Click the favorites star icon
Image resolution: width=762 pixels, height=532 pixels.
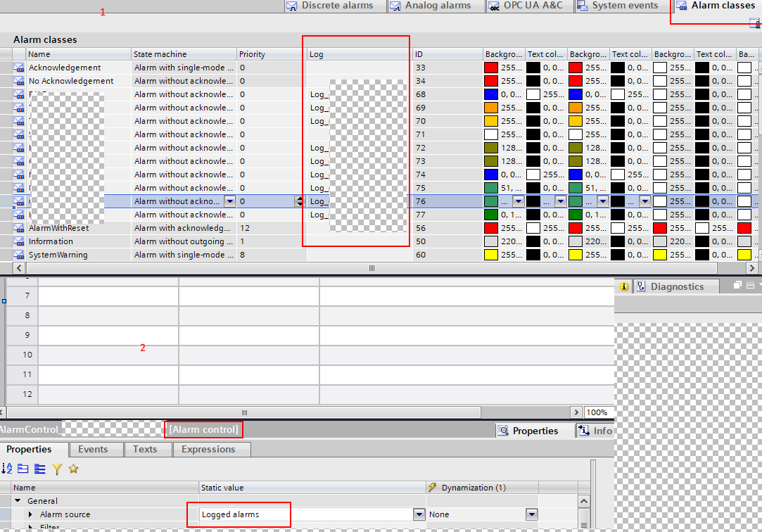coord(73,469)
